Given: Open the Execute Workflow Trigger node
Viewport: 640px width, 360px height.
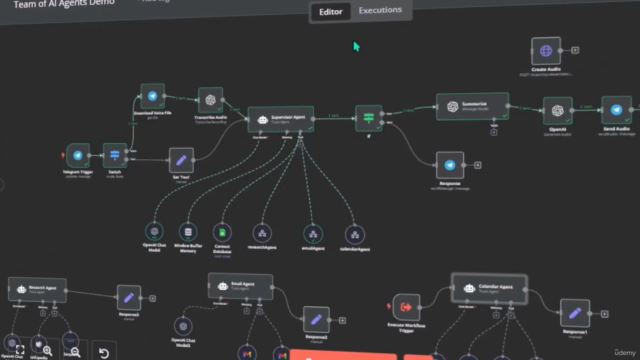Looking at the screenshot, I should (406, 307).
